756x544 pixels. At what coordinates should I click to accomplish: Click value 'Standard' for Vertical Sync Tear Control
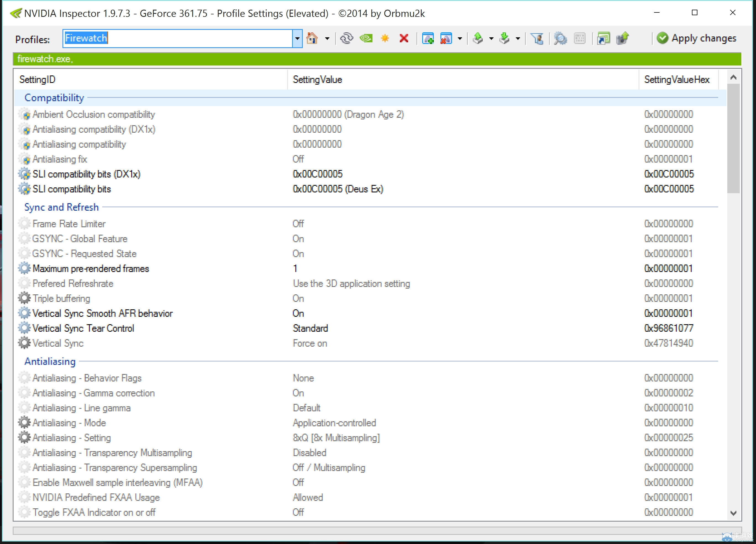coord(310,328)
